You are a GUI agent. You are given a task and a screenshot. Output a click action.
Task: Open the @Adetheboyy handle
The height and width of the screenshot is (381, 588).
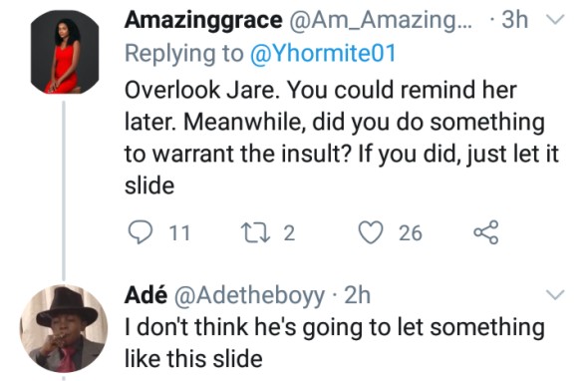tap(249, 296)
